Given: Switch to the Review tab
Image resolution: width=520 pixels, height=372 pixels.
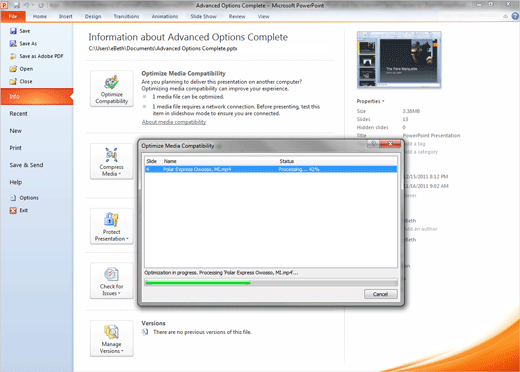Looking at the screenshot, I should tap(237, 16).
